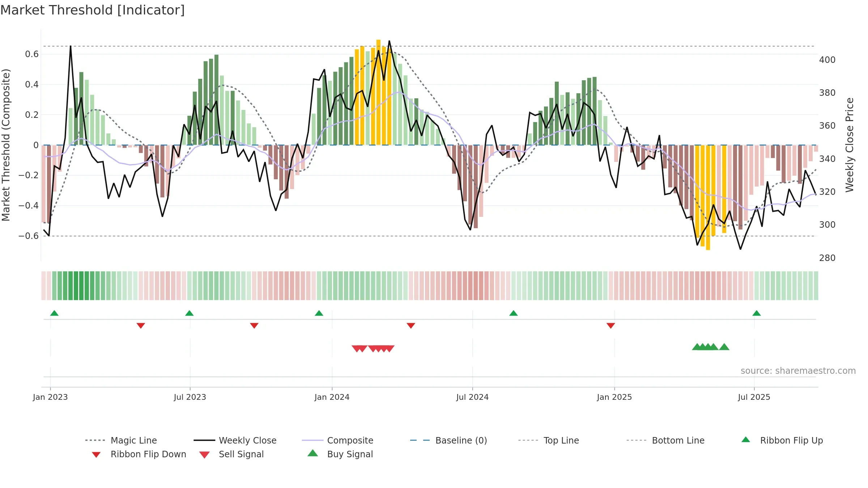Click the −0.4 left axis tick label

[29, 206]
